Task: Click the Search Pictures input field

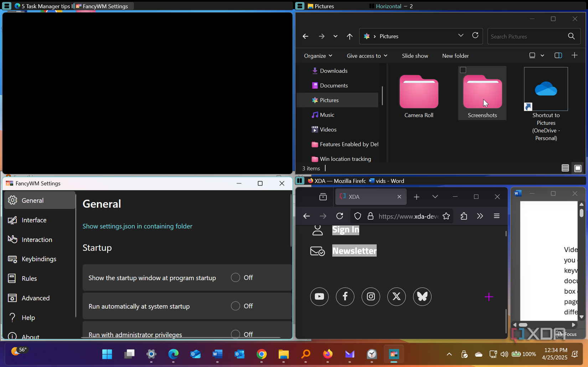Action: [x=527, y=36]
